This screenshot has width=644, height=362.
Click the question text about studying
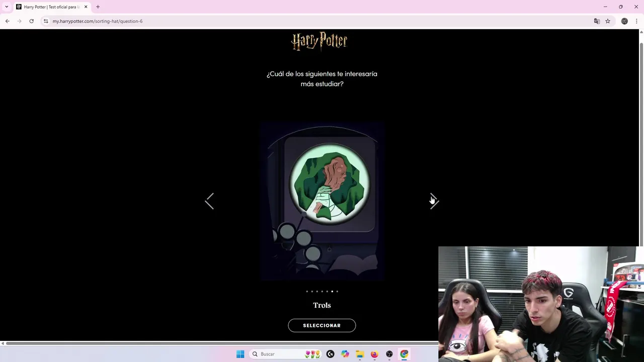[x=322, y=79]
